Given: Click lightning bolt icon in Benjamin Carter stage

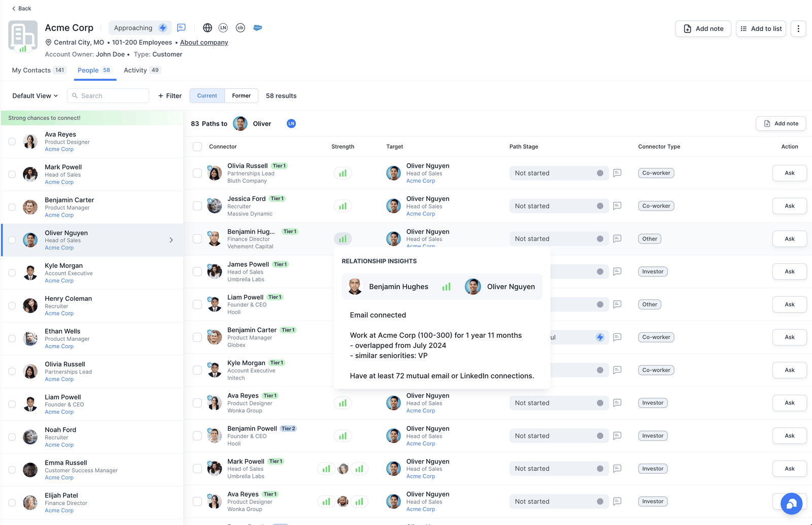Looking at the screenshot, I should point(600,337).
